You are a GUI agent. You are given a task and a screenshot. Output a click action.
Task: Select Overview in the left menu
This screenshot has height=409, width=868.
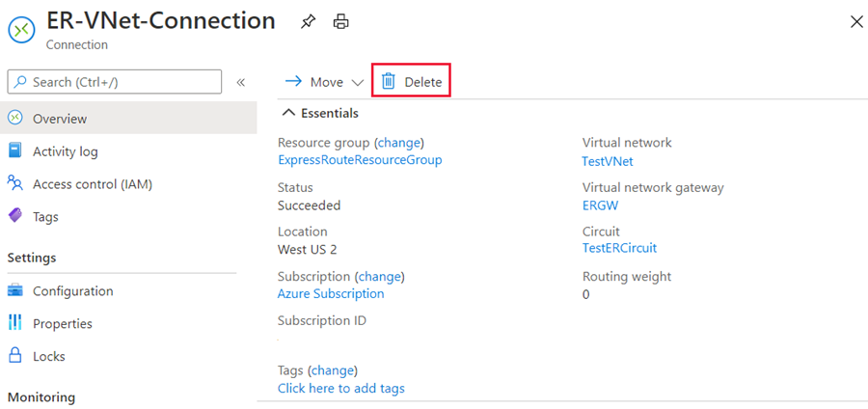[x=60, y=119]
